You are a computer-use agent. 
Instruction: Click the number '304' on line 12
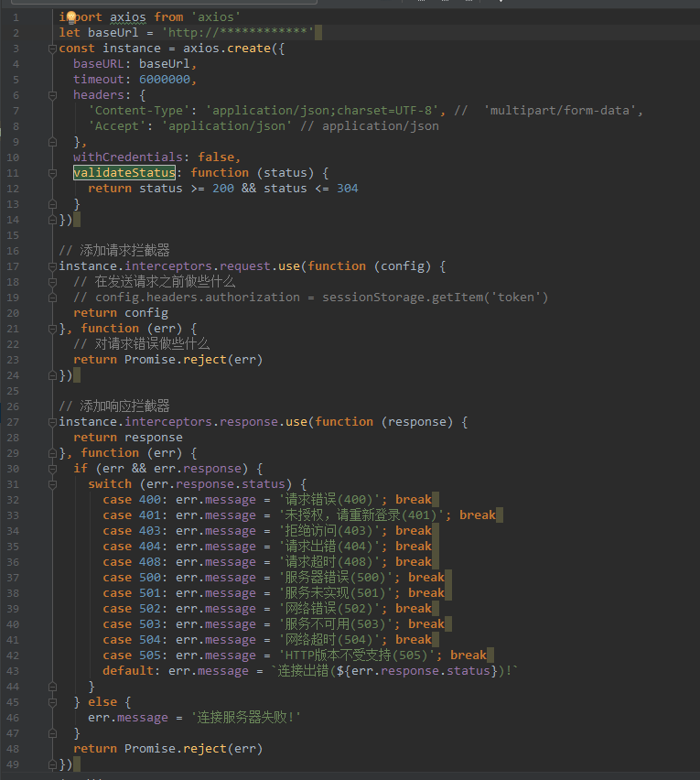click(x=348, y=189)
